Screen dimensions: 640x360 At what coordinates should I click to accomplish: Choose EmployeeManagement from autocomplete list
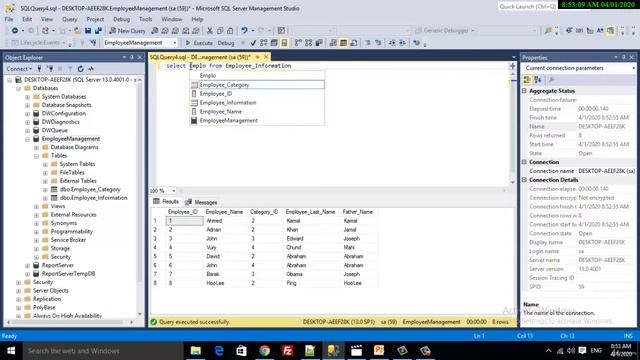pyautogui.click(x=258, y=120)
